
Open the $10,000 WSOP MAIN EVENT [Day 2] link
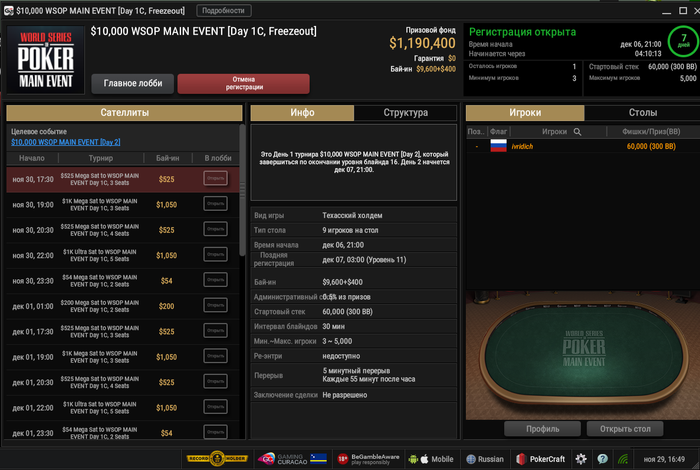tap(66, 142)
